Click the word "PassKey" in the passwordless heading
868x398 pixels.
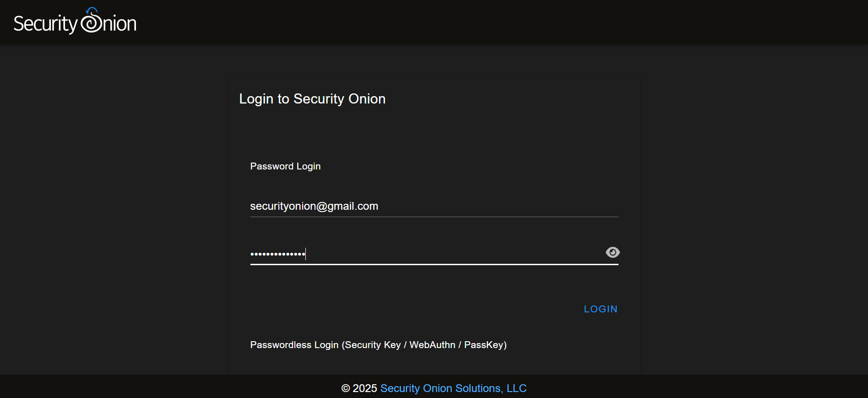[x=483, y=345]
